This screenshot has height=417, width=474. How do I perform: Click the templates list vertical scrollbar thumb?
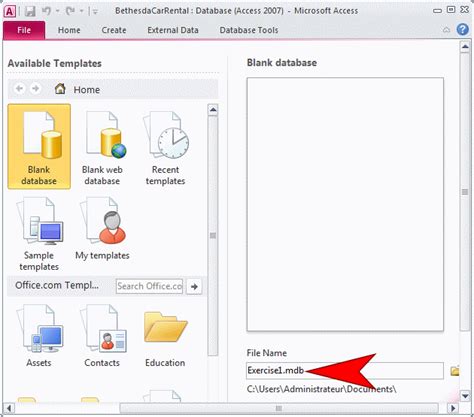pyautogui.click(x=213, y=236)
